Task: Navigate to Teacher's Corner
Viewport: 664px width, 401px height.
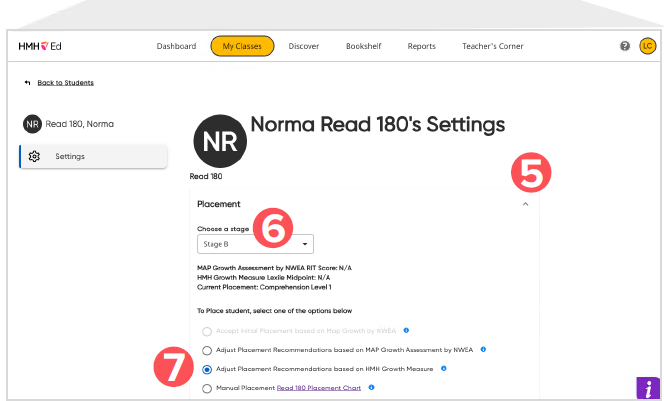Action: tap(492, 46)
